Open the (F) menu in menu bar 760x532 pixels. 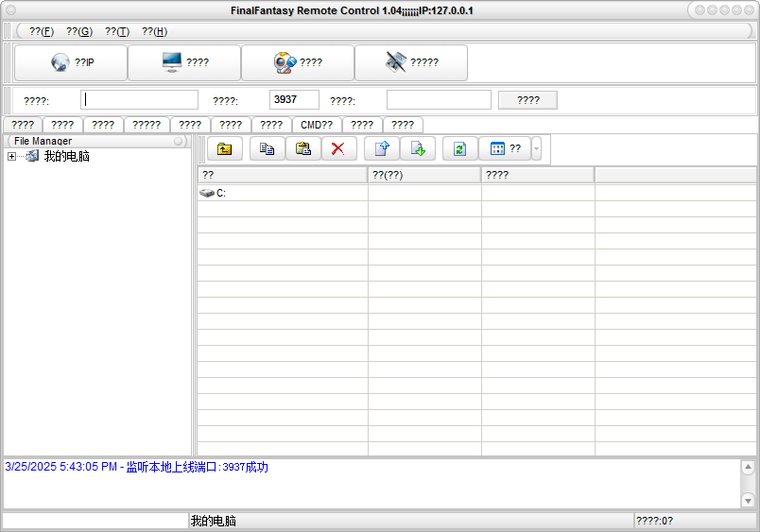[x=41, y=31]
